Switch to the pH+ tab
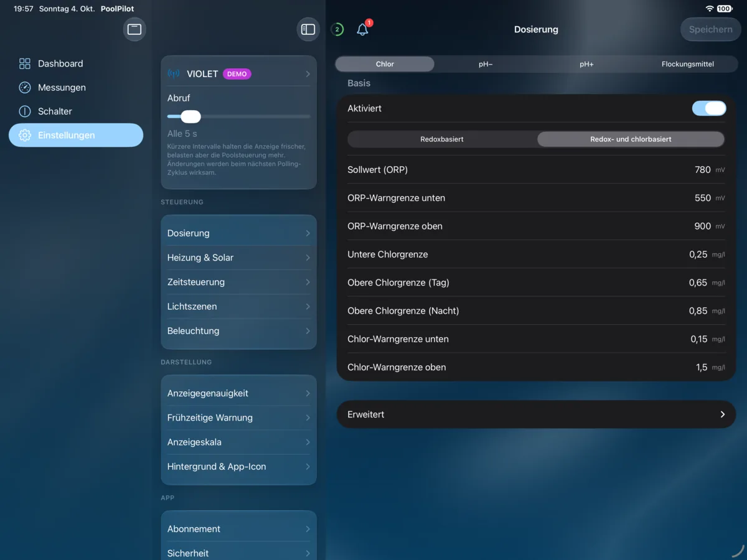The image size is (747, 560). (586, 64)
